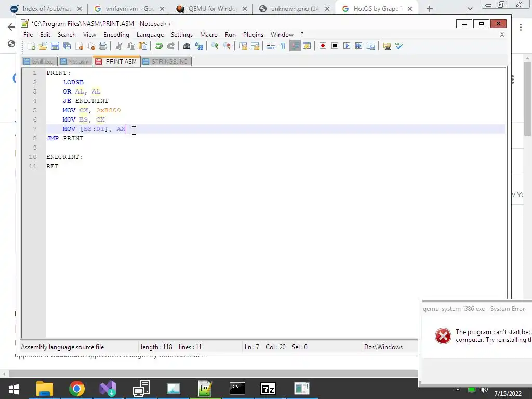This screenshot has width=532, height=399.
Task: Click the spell check ABC icon
Action: (x=399, y=46)
